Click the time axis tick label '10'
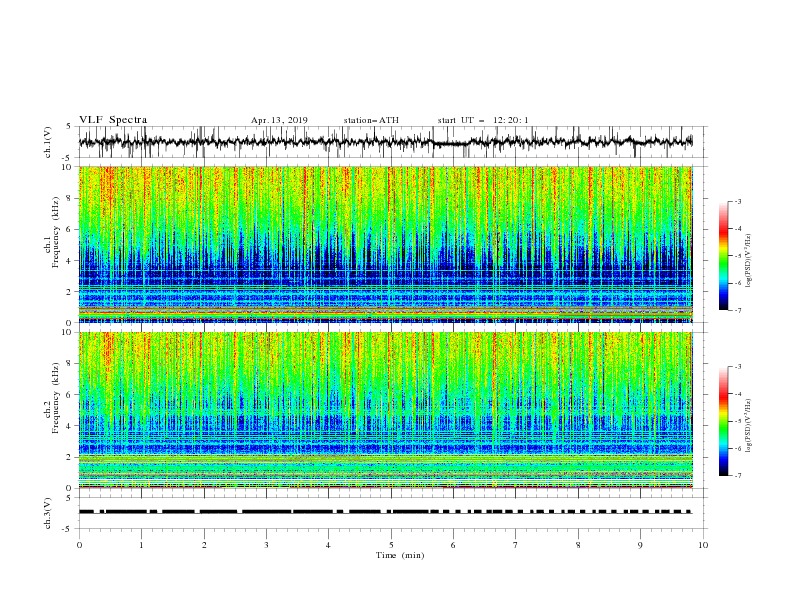Viewport: 792px width, 612px height. coord(703,545)
